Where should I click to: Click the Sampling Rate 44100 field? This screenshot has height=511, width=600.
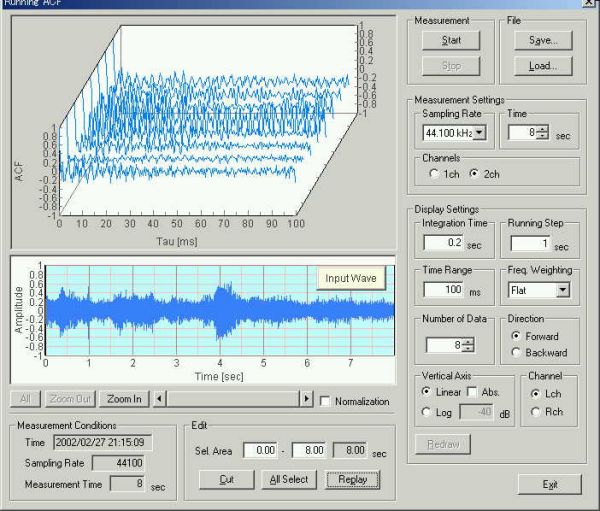point(118,463)
